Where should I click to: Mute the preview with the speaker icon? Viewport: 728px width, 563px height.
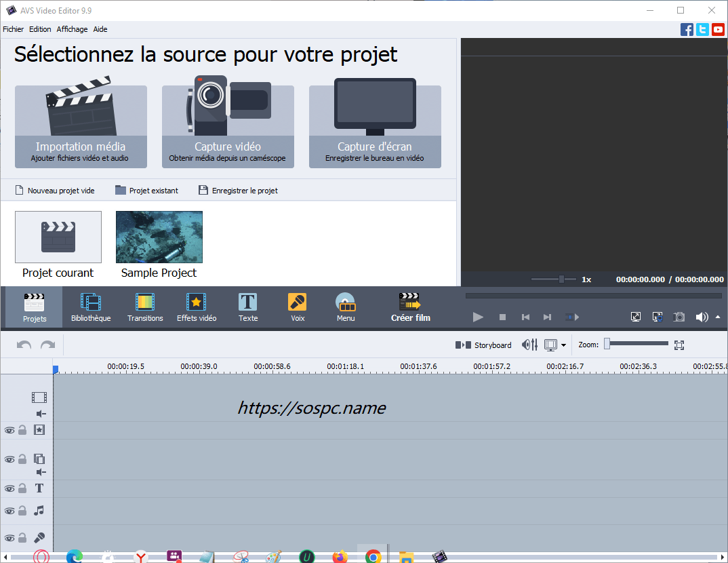[x=702, y=317]
